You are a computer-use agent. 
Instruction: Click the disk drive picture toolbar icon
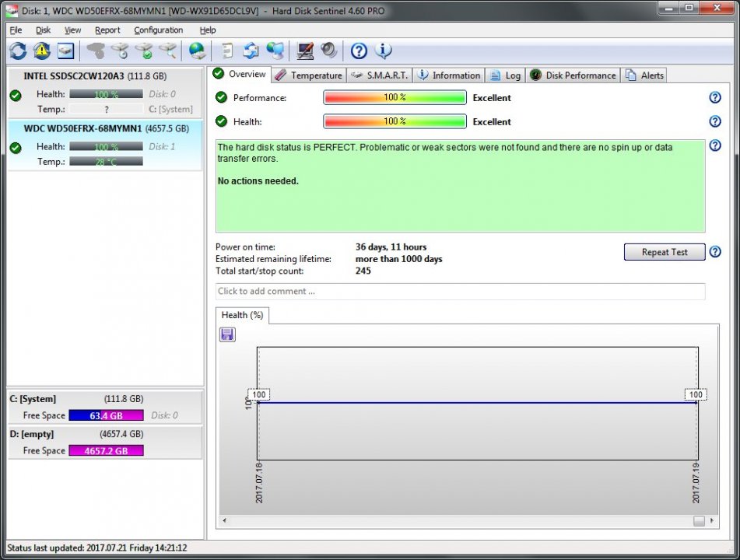coord(65,51)
